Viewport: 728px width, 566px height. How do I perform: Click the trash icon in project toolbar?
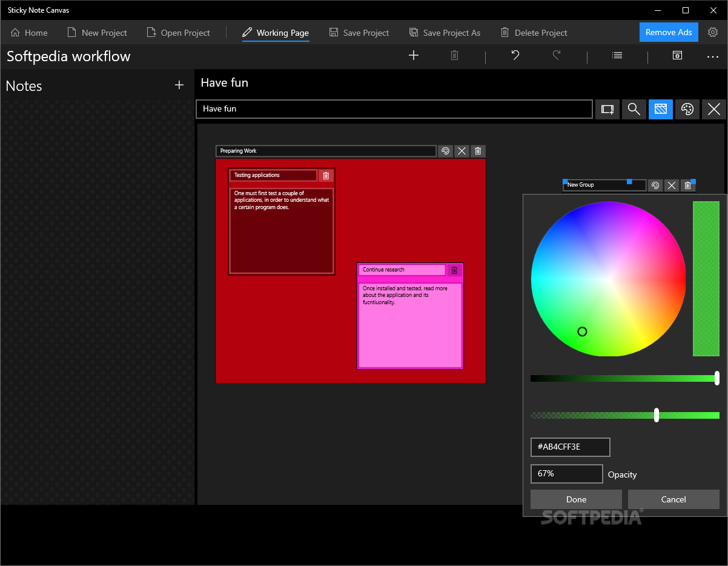455,56
